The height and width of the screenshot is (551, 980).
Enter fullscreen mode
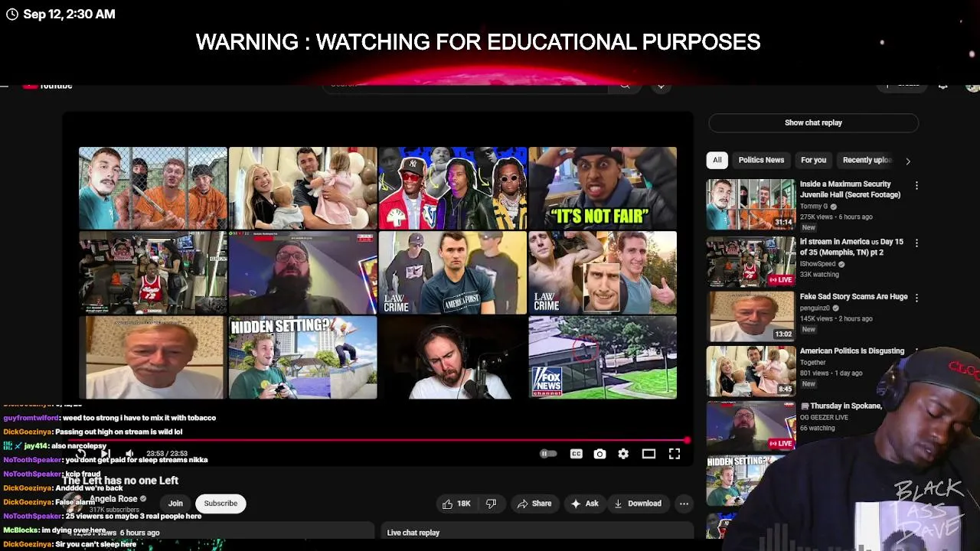point(675,454)
